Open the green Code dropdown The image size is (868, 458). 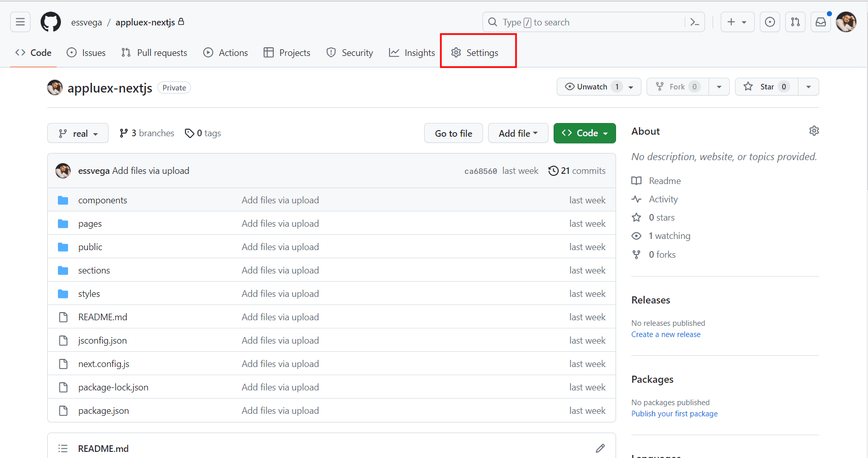585,133
